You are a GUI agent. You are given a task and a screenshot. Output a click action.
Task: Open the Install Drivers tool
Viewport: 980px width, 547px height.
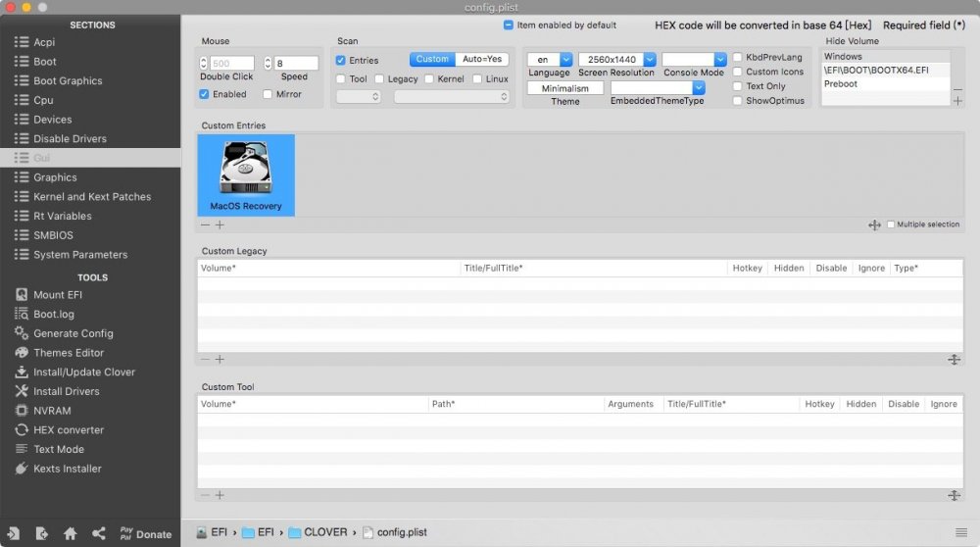click(67, 391)
